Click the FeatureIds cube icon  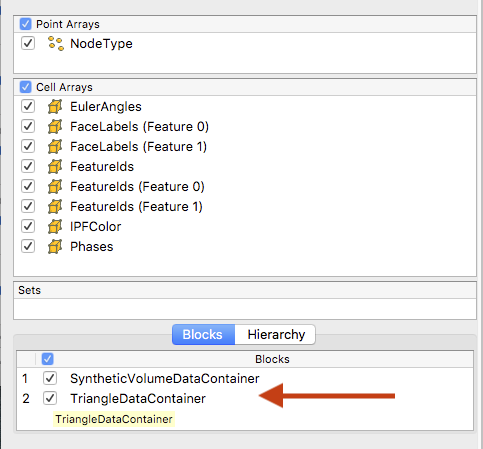(55, 167)
